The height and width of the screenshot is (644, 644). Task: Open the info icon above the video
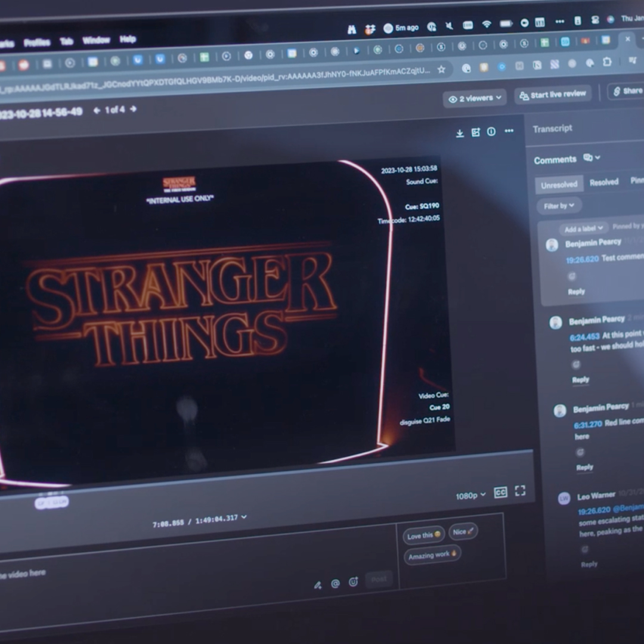point(491,132)
